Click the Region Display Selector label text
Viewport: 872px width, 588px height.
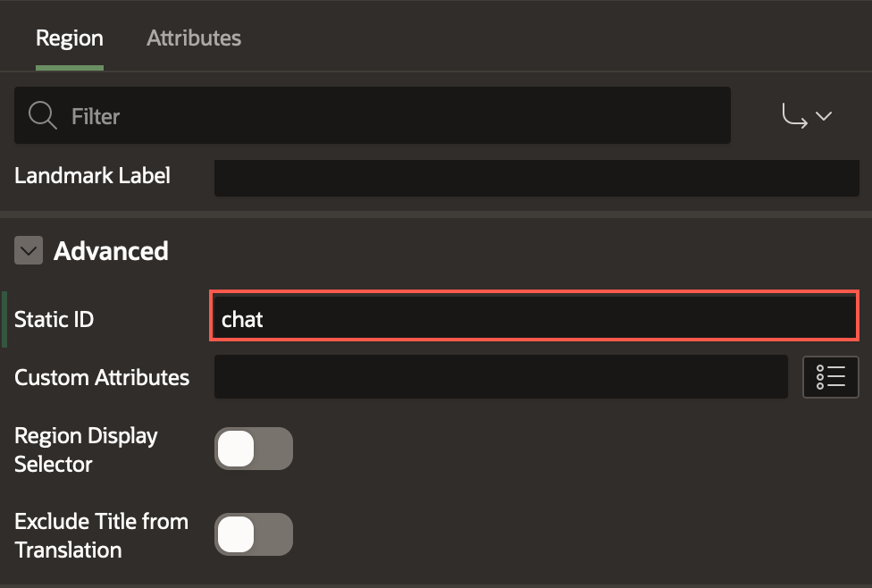click(x=86, y=449)
